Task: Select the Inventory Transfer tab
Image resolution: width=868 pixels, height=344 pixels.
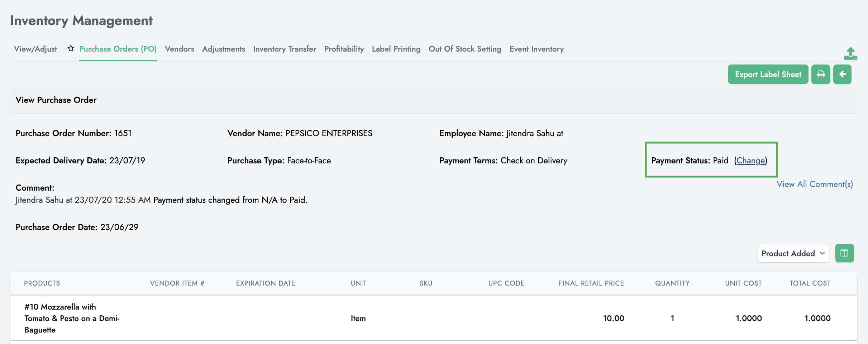Action: tap(285, 49)
